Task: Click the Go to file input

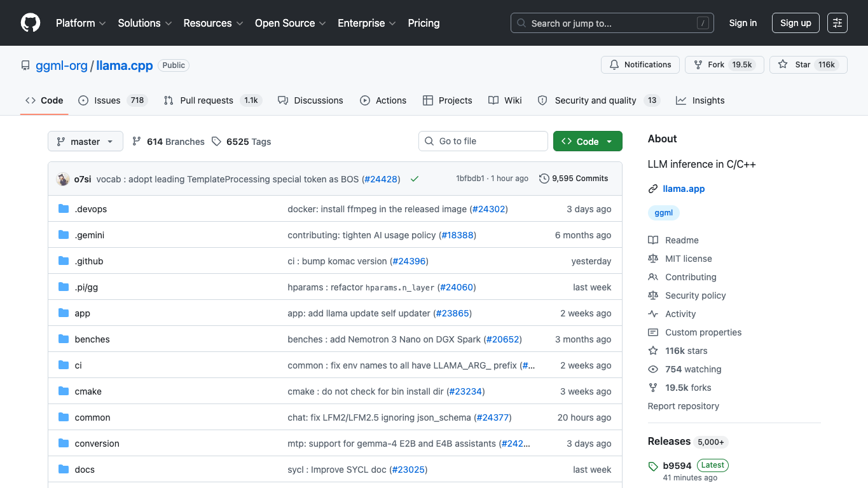Action: coord(483,141)
